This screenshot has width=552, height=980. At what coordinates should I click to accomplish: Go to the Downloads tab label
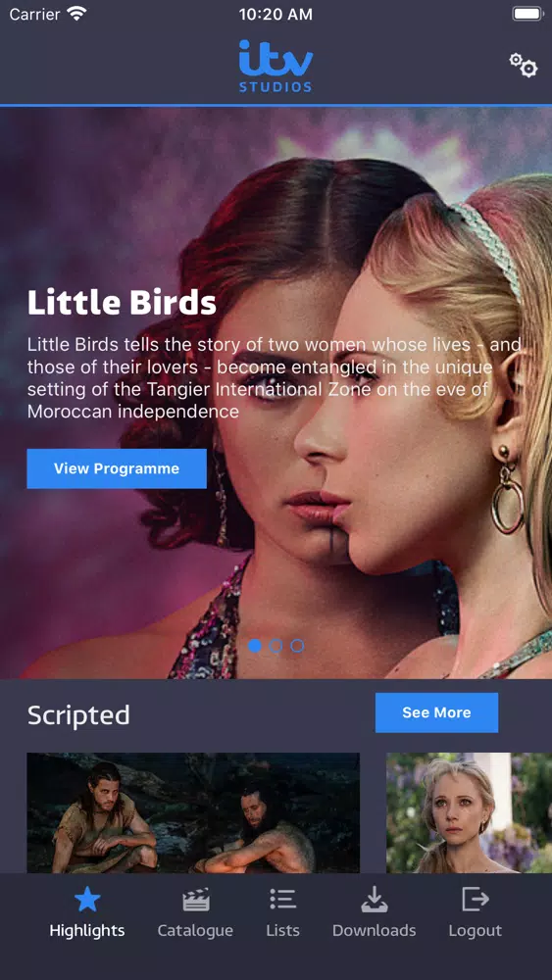374,931
